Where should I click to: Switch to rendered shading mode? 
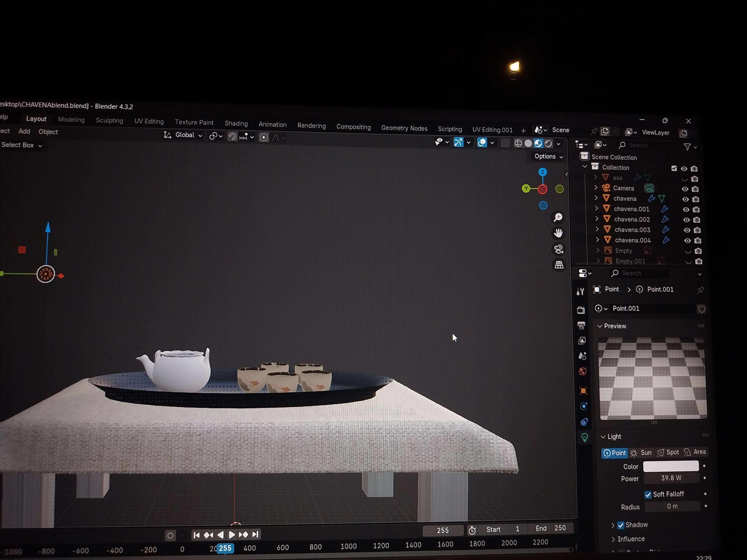(548, 144)
